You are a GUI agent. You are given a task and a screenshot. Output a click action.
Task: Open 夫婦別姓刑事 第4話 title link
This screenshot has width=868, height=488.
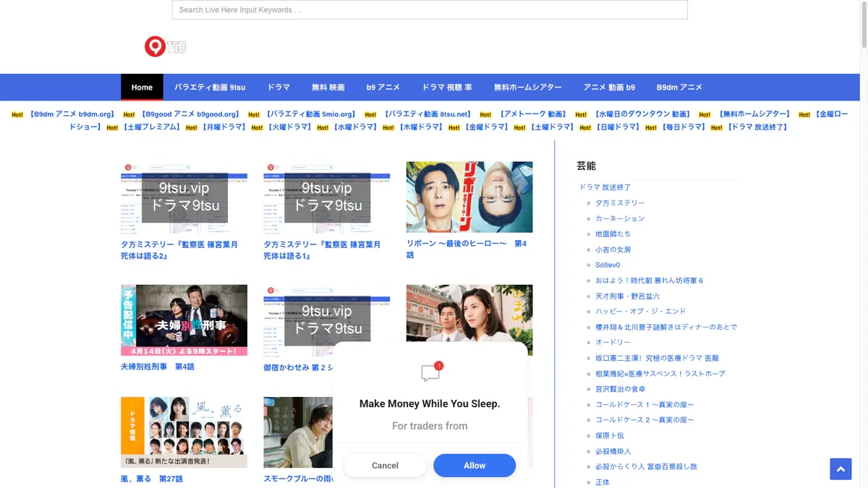coord(158,367)
